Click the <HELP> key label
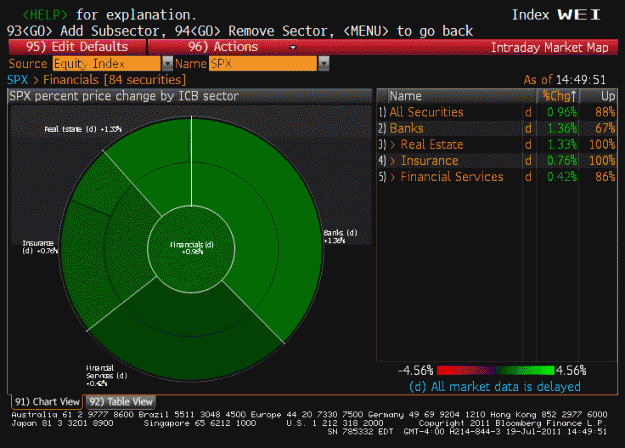The image size is (625, 448). click(45, 15)
